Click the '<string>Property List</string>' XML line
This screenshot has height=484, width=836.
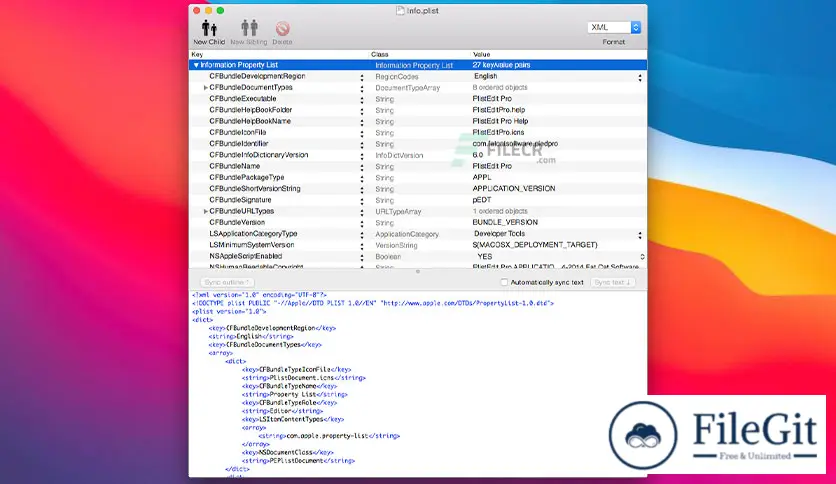click(x=294, y=394)
